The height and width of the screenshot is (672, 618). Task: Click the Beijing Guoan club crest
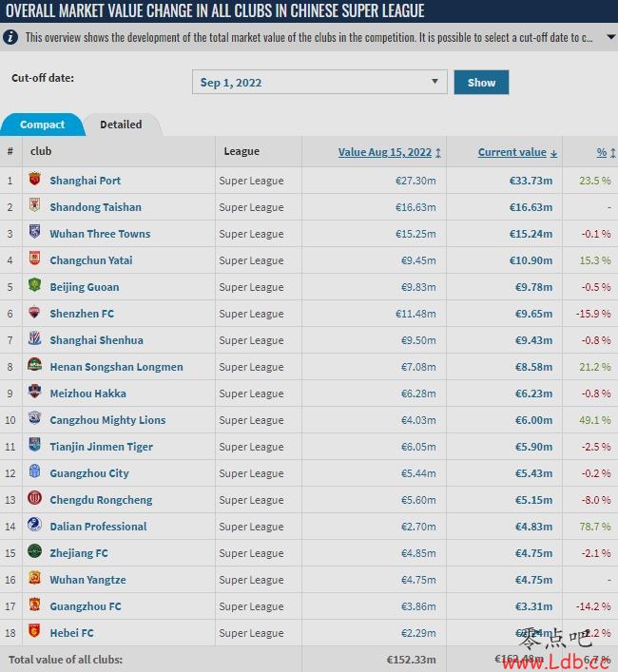pos(35,285)
